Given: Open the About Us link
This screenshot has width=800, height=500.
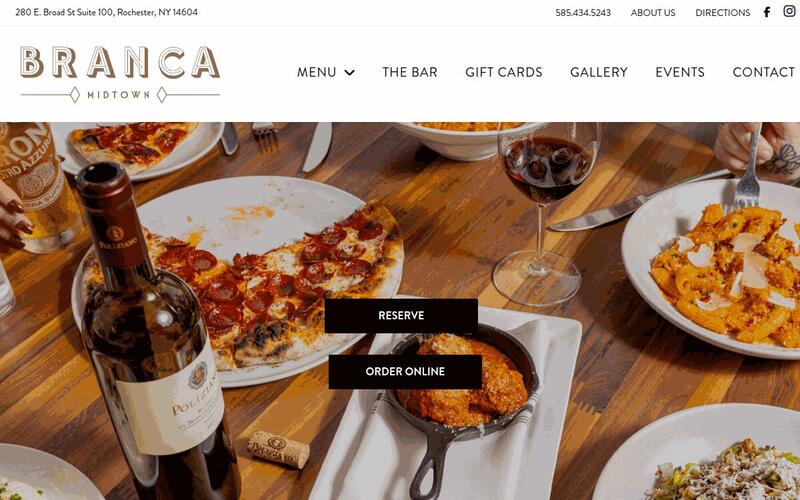Looking at the screenshot, I should (653, 13).
